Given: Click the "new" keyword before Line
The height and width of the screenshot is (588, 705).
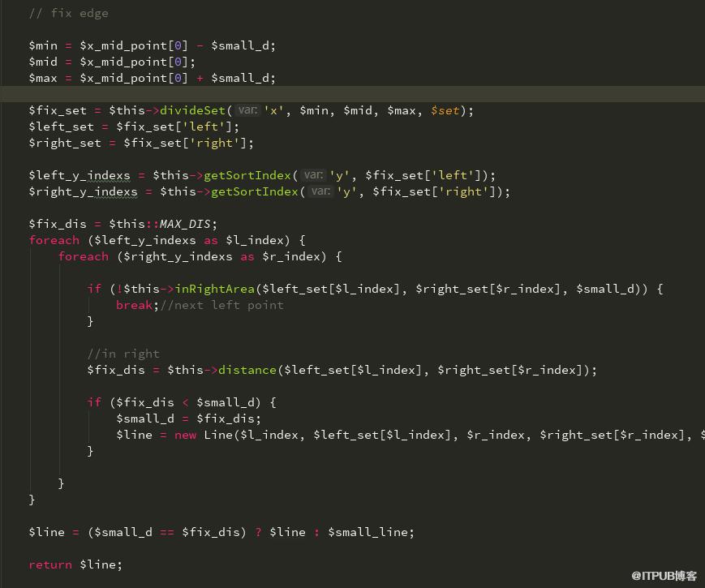Looking at the screenshot, I should (185, 435).
